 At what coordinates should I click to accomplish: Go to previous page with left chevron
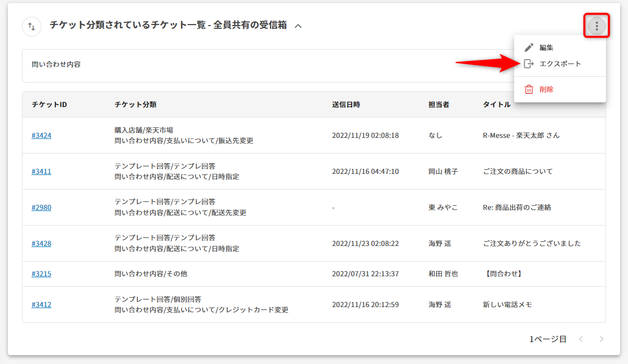[x=580, y=339]
